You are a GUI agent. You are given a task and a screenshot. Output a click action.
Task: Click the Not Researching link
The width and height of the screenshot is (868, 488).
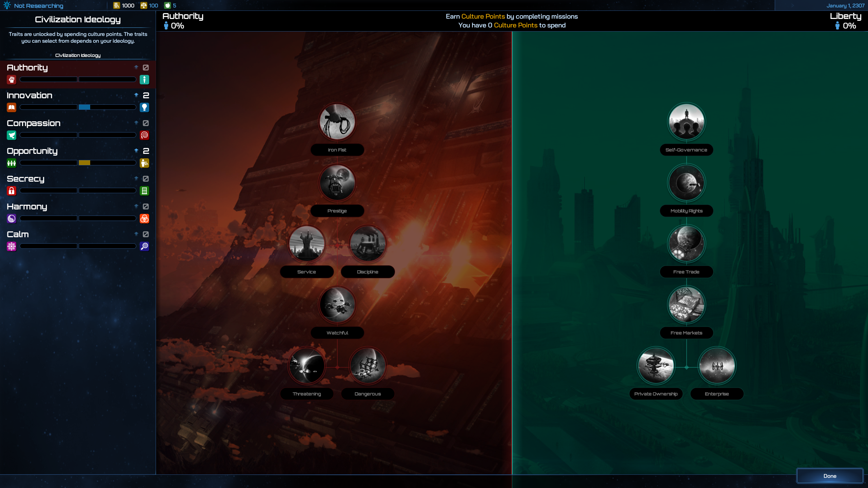(x=39, y=6)
